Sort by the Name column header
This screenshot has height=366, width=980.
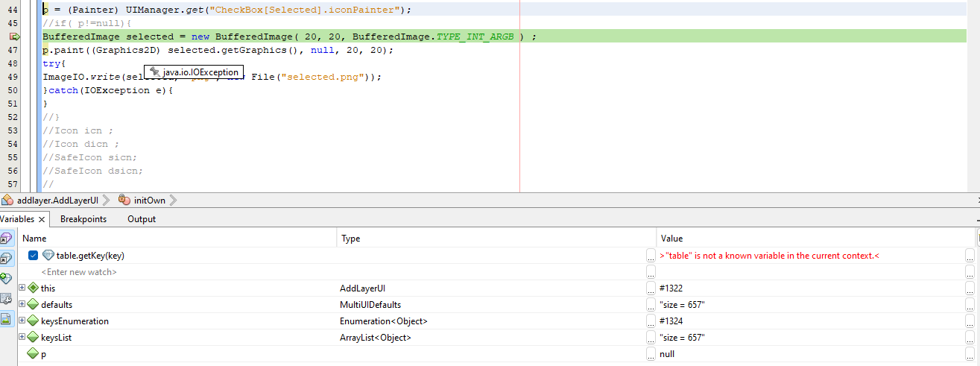coord(177,239)
